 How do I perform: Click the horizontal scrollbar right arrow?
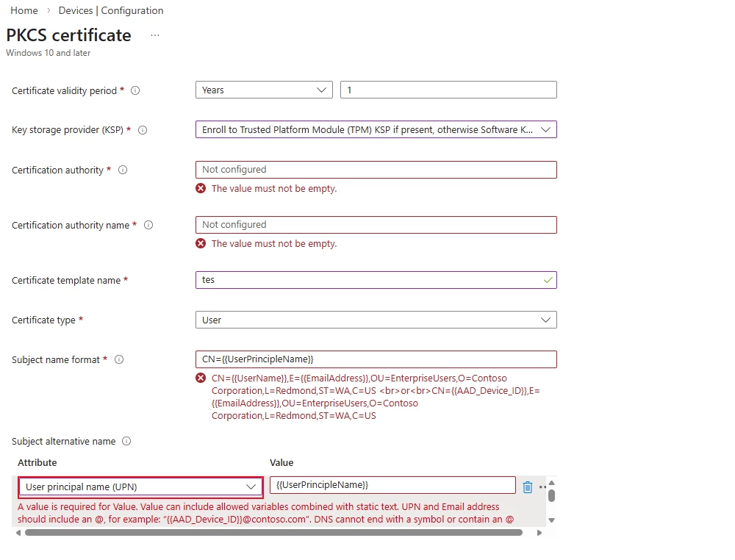[x=539, y=533]
